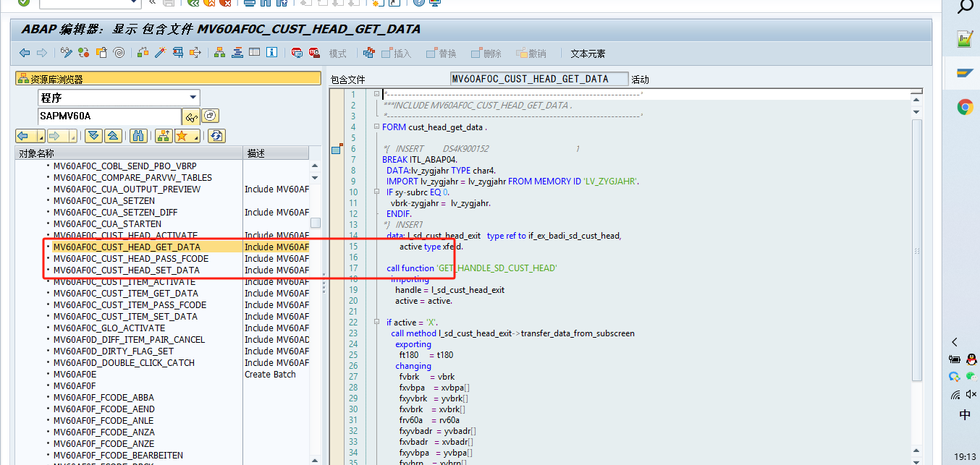Click 'Create Batch' description text
This screenshot has width=980, height=465.
[x=271, y=374]
